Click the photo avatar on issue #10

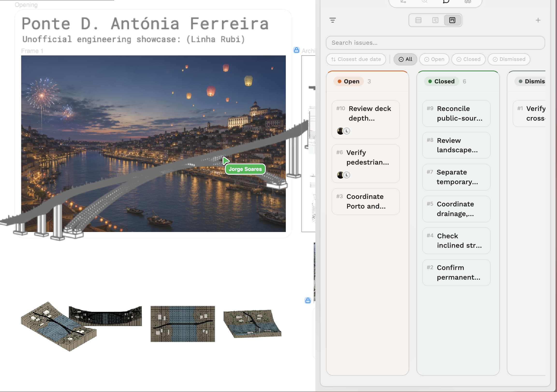pos(340,131)
